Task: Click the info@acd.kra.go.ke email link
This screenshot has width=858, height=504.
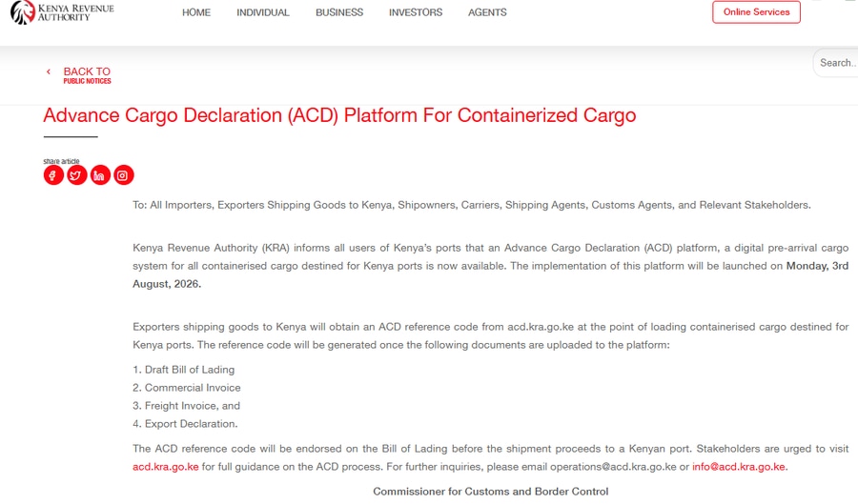Action: pyautogui.click(x=738, y=467)
